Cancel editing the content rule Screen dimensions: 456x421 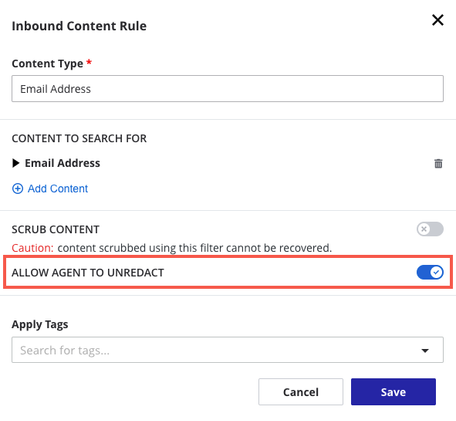(x=301, y=392)
